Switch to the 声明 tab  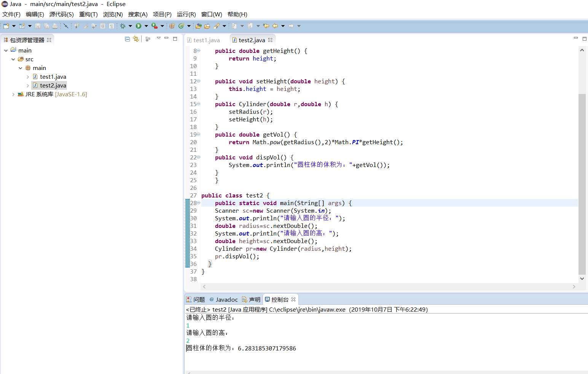252,299
